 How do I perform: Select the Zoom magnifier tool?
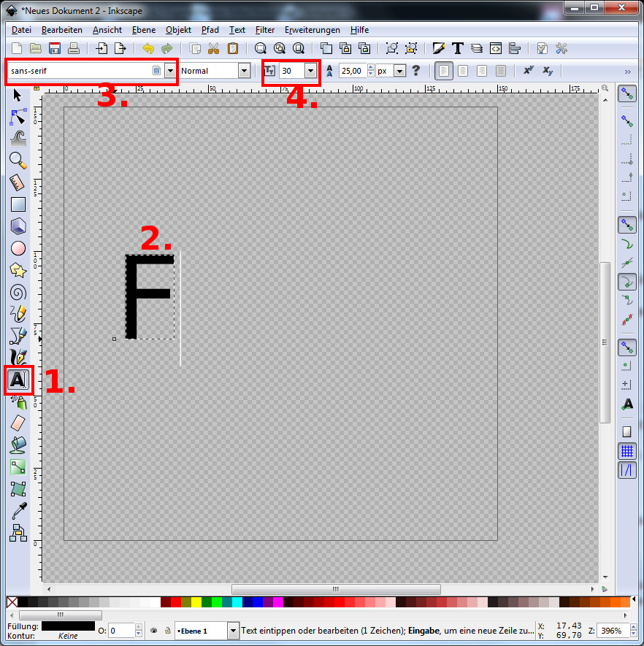(18, 161)
